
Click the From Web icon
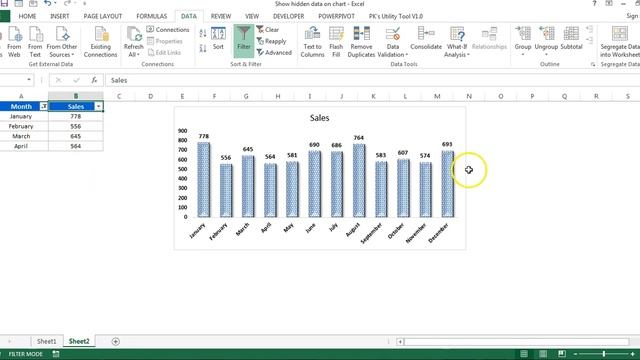coord(14,42)
